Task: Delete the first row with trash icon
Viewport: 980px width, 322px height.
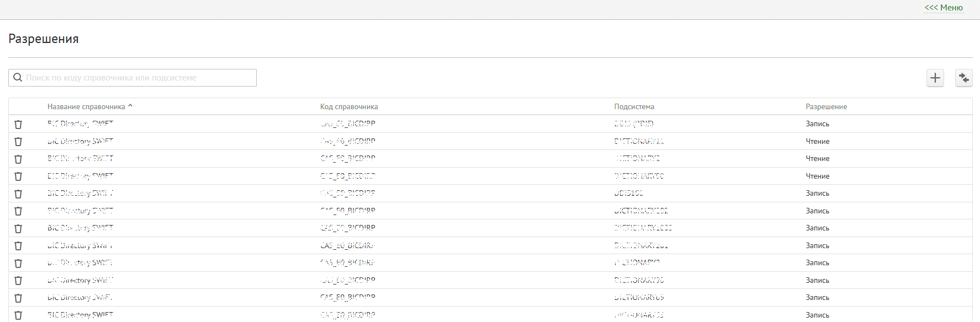Action: pyautogui.click(x=18, y=124)
